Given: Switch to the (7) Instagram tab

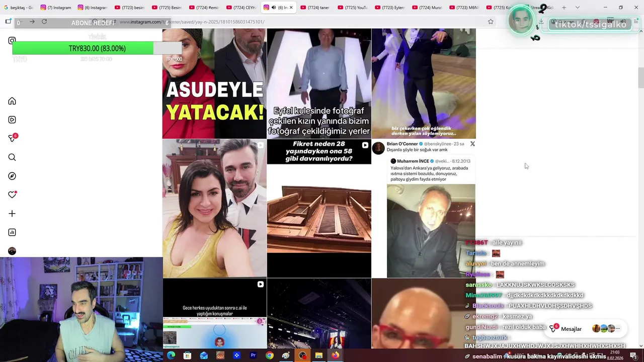Looking at the screenshot, I should (55, 8).
